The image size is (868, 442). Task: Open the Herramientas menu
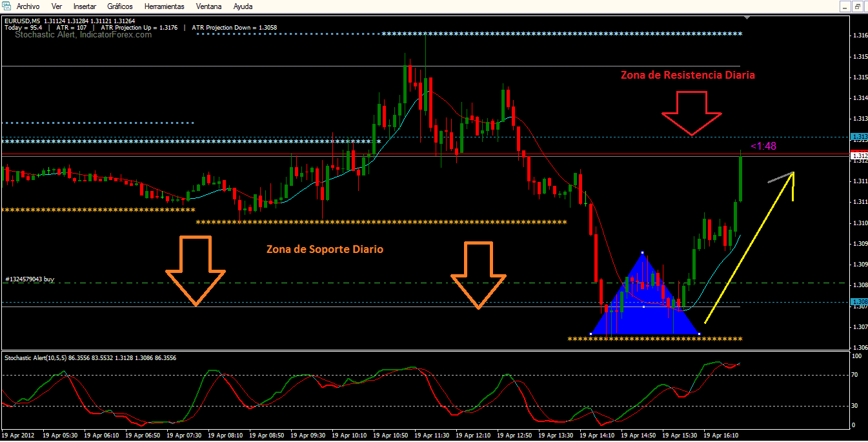(x=165, y=6)
